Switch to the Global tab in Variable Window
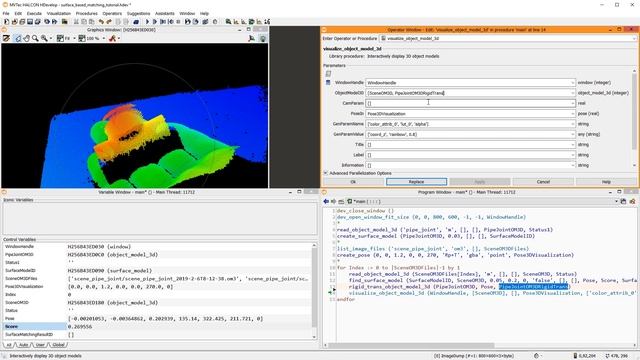 coord(58,345)
